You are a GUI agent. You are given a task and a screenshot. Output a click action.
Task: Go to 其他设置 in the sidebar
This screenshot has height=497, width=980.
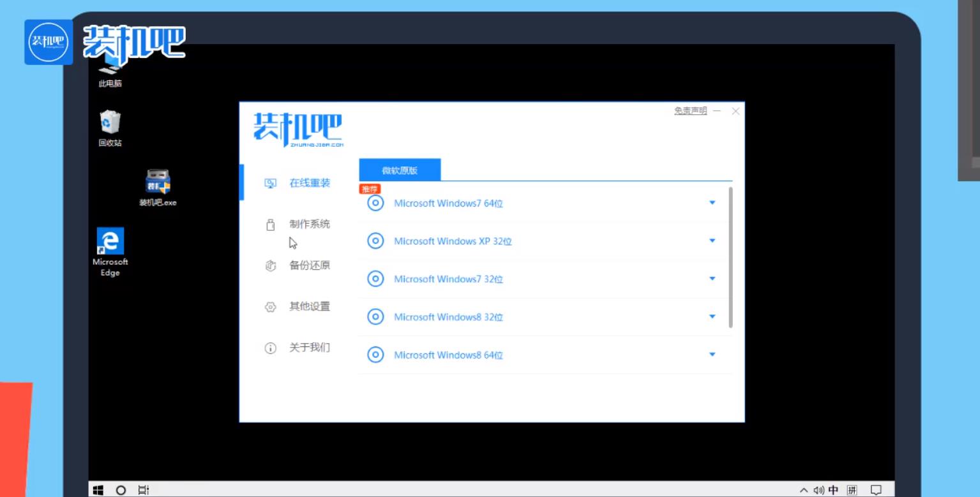(x=310, y=306)
